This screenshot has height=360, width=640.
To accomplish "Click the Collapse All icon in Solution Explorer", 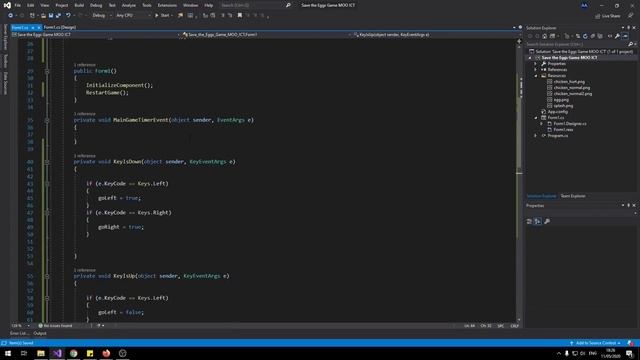I will pos(593,36).
